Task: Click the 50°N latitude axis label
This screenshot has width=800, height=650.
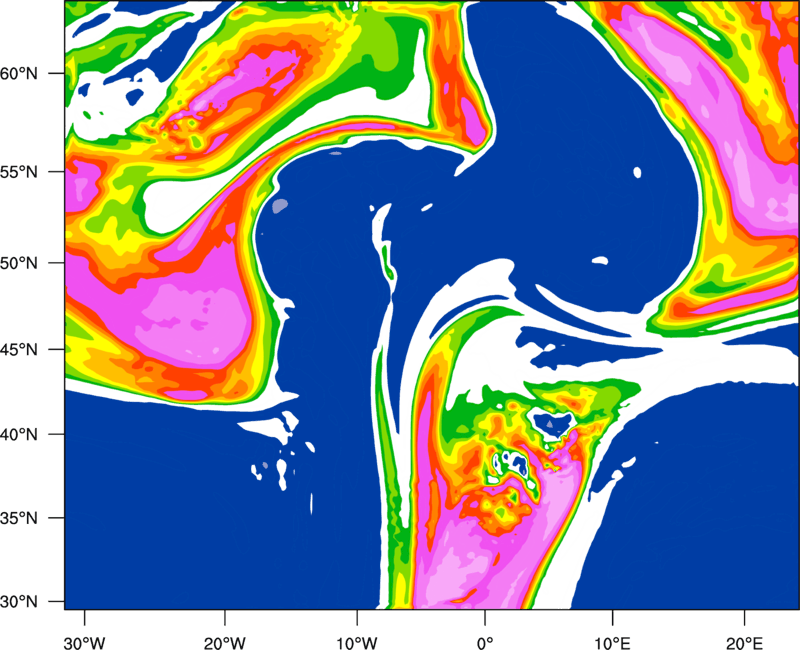Action: click(x=19, y=263)
